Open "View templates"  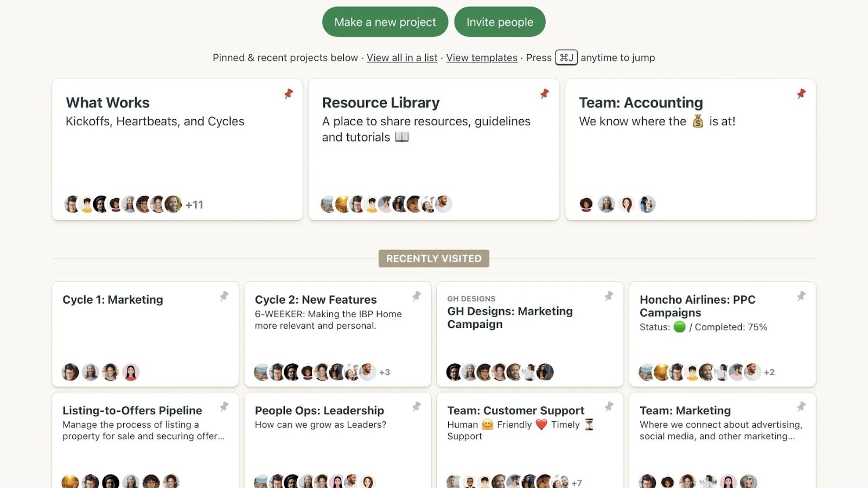[481, 57]
